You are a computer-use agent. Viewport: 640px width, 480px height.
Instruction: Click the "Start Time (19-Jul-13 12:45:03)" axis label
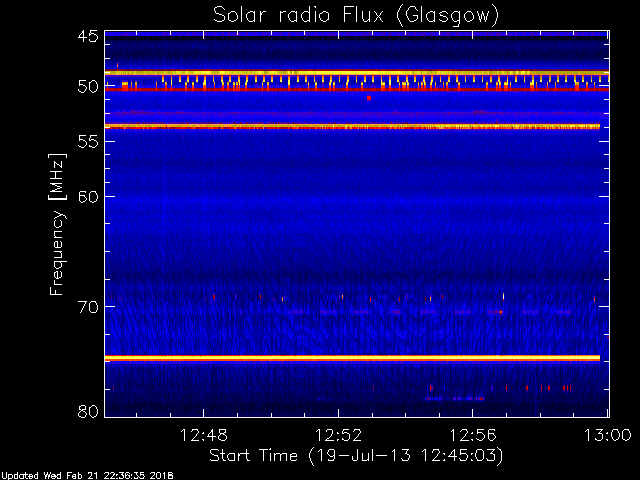pyautogui.click(x=356, y=456)
